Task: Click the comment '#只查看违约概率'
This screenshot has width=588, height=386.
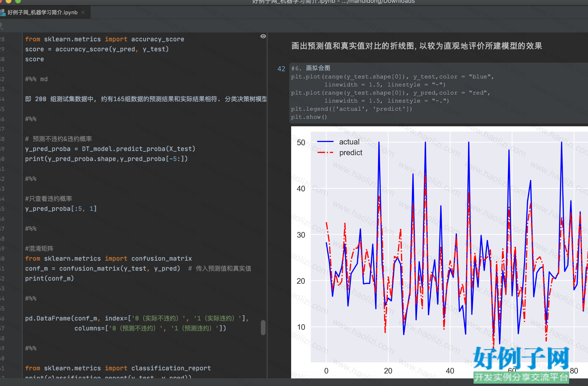Action: [x=48, y=198]
